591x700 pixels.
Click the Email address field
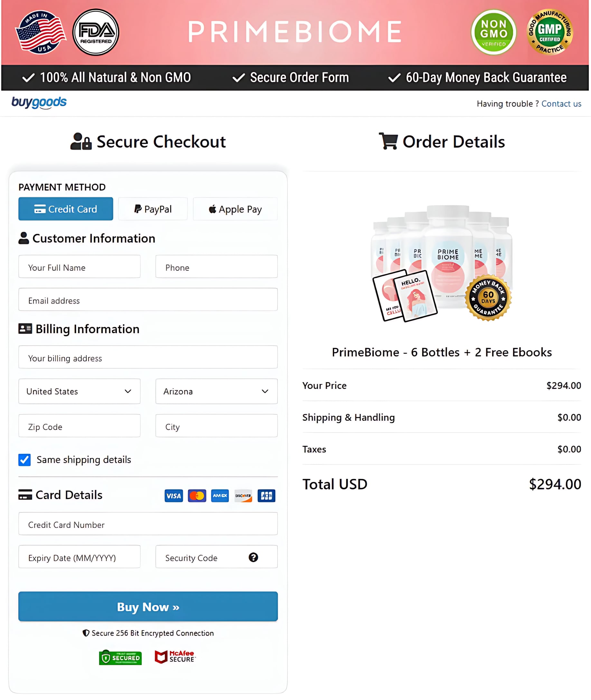(148, 300)
